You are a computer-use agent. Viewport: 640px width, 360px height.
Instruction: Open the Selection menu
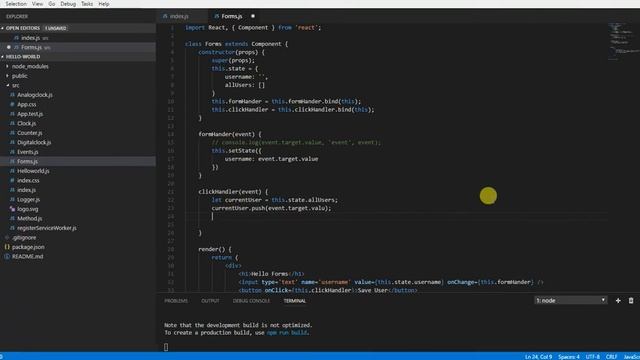[16, 4]
